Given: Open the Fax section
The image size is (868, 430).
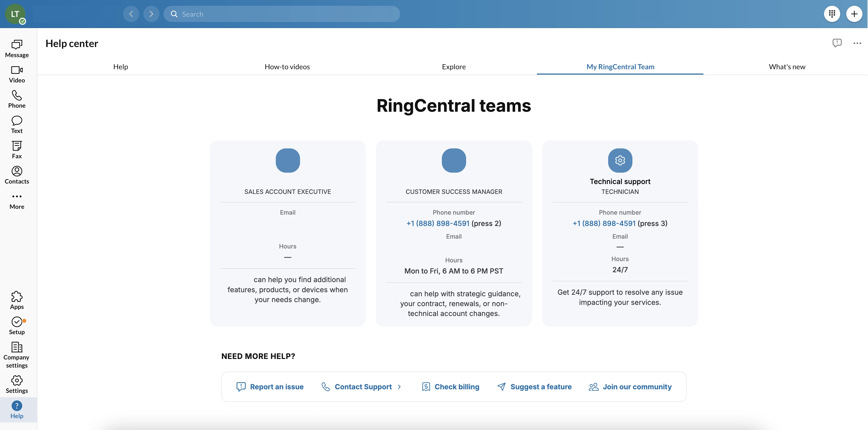Looking at the screenshot, I should 17,150.
